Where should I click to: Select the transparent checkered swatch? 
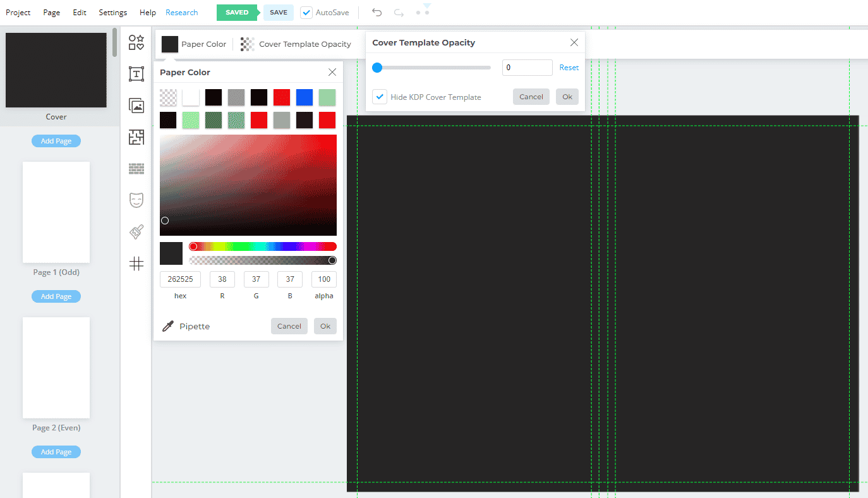[x=168, y=97]
